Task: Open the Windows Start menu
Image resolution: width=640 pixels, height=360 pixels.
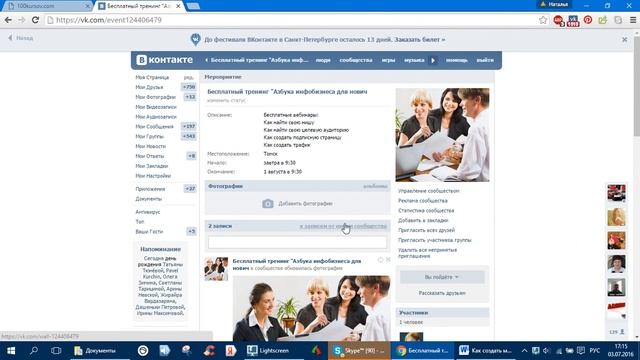Action: pyautogui.click(x=11, y=351)
